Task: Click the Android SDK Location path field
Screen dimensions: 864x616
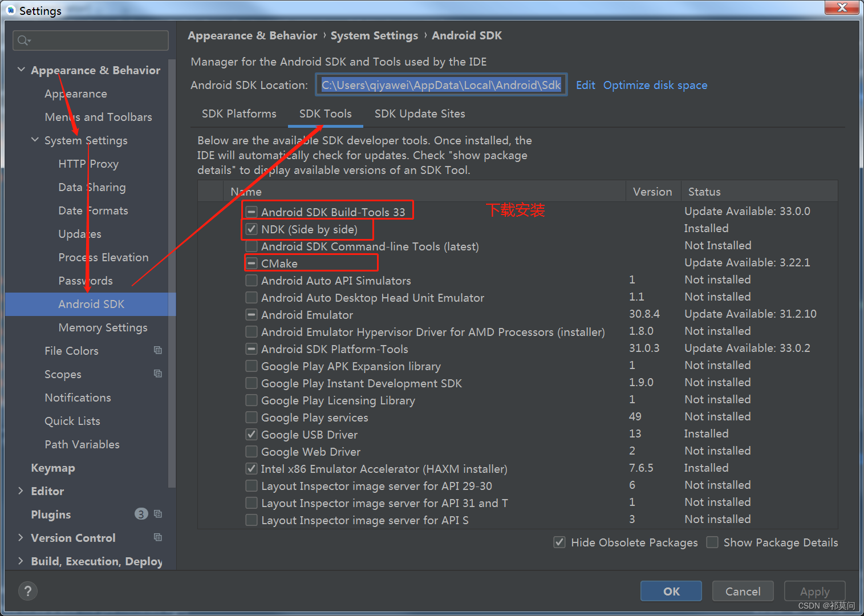Action: point(441,85)
